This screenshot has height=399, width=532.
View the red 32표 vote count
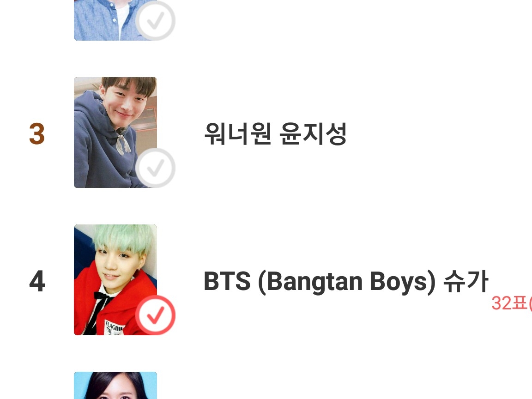coord(511,303)
